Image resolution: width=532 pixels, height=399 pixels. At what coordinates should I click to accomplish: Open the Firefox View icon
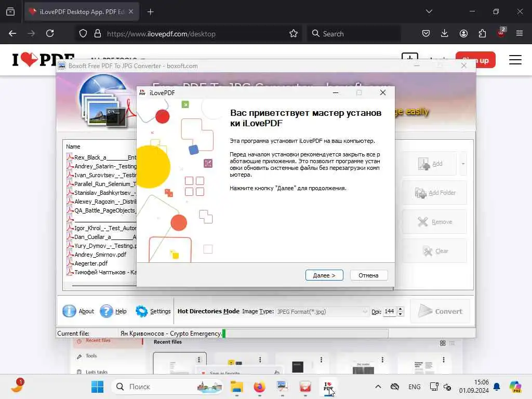10,11
